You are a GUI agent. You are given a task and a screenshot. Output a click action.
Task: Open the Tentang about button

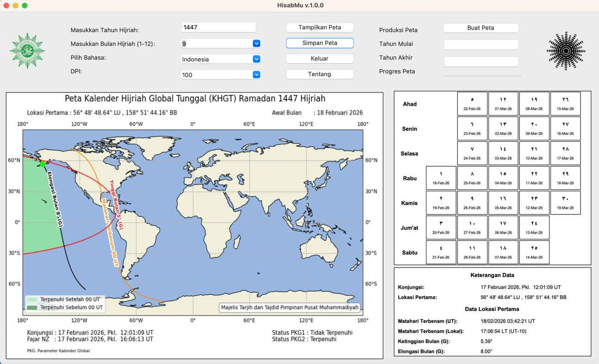[320, 74]
